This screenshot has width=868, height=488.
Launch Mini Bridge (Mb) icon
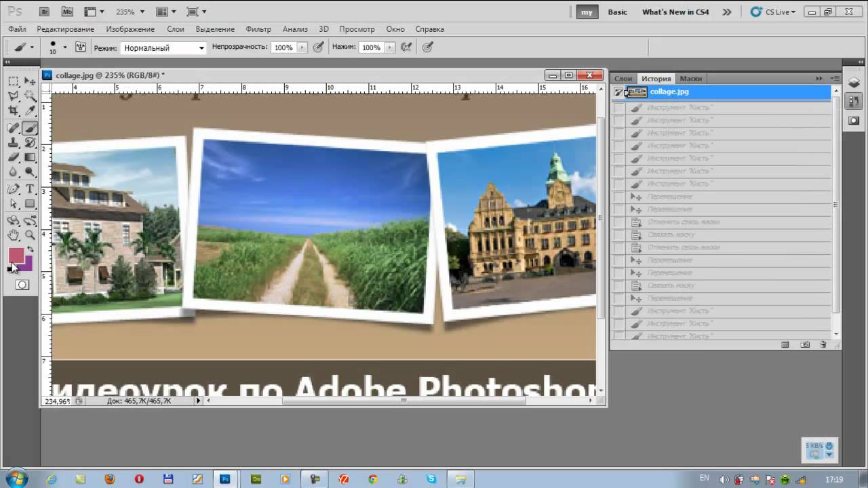[67, 12]
